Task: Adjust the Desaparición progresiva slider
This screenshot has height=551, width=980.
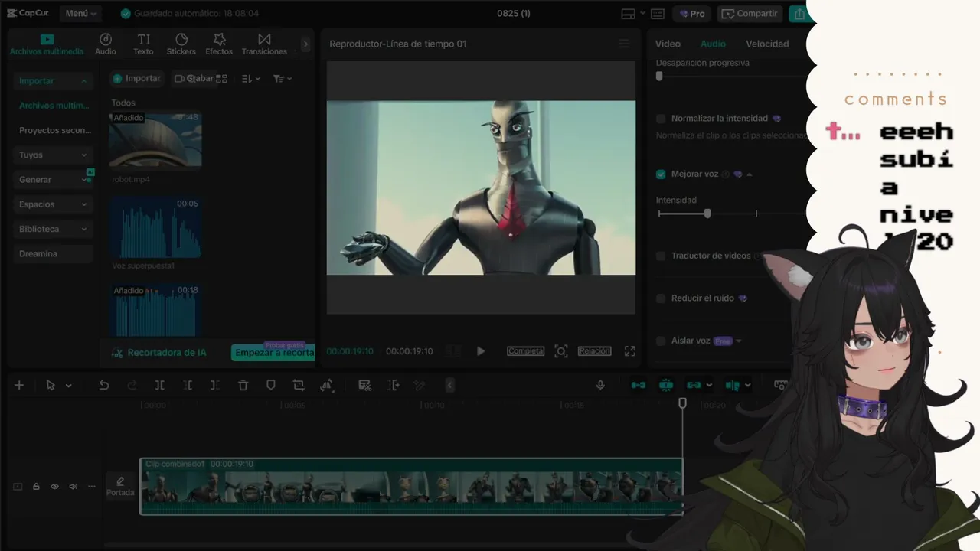Action: point(659,77)
